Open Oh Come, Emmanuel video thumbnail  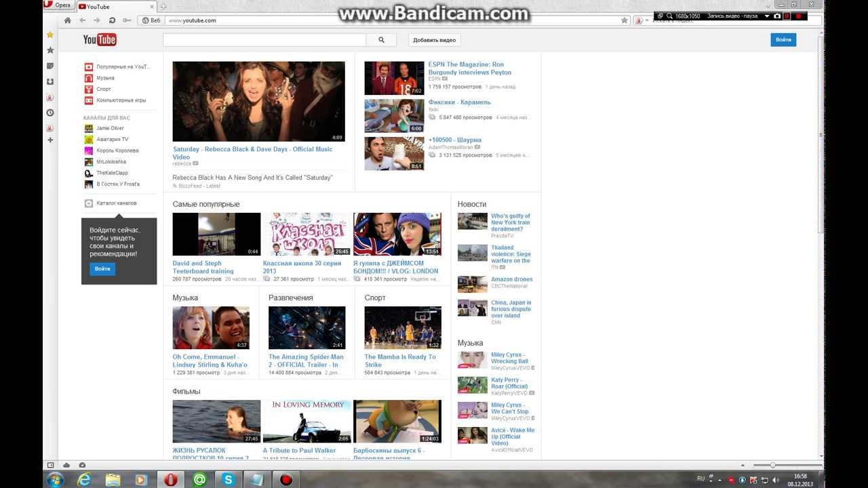(211, 328)
